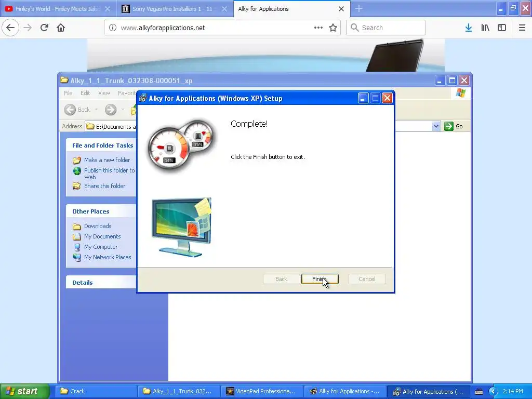Go to Firefox home page icon

(x=61, y=28)
